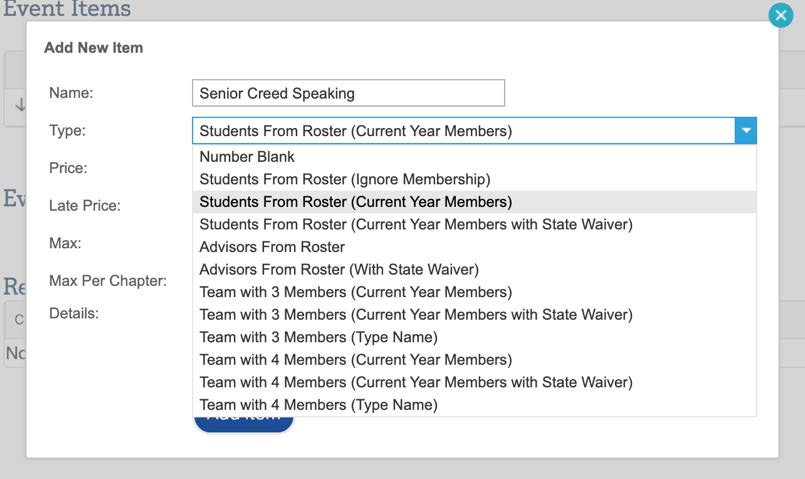This screenshot has width=805, height=479.
Task: Click the Type dropdown arrow button
Action: click(745, 131)
